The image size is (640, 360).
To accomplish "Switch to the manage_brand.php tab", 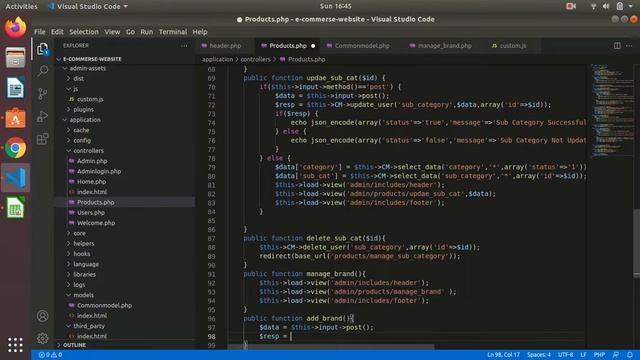I will click(444, 46).
